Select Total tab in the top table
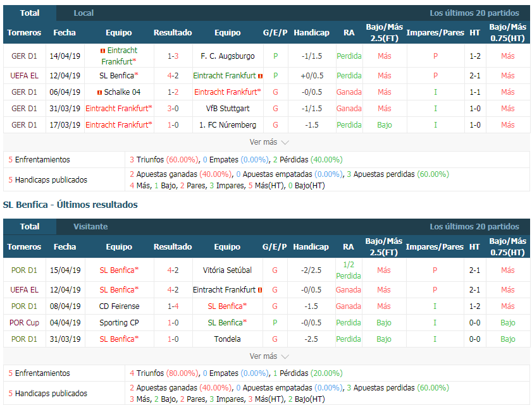 point(30,13)
